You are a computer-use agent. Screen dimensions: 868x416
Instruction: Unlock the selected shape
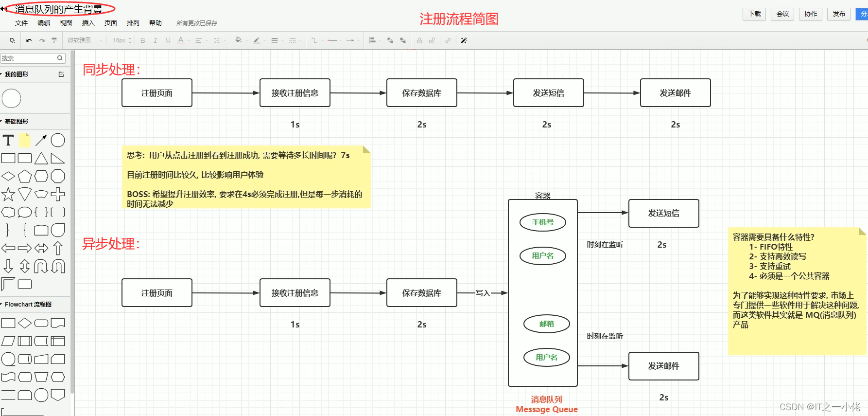pyautogui.click(x=432, y=40)
